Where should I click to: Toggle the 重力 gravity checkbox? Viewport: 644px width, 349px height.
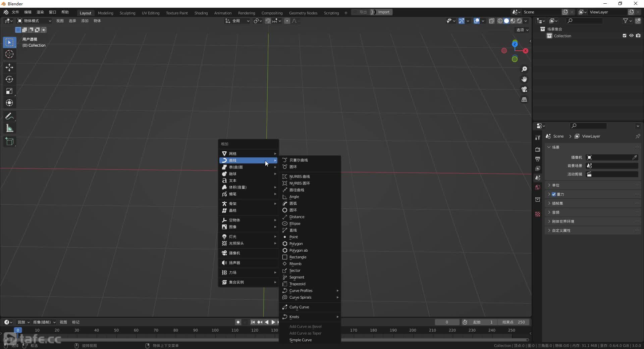pyautogui.click(x=554, y=194)
